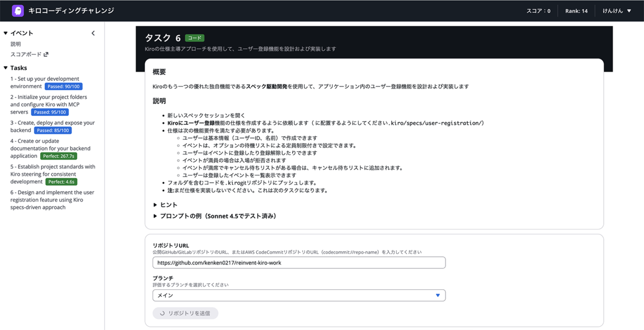Click the Perfect: 4.6s badge

click(62, 182)
